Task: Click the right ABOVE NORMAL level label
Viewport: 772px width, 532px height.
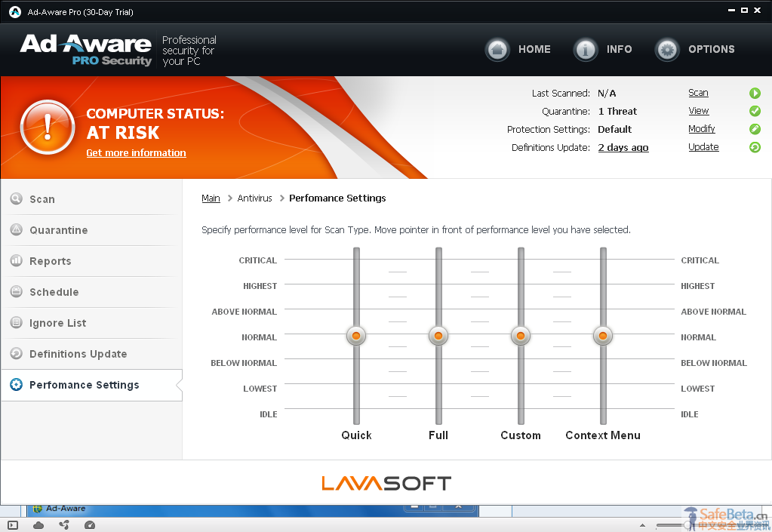Action: pos(713,312)
